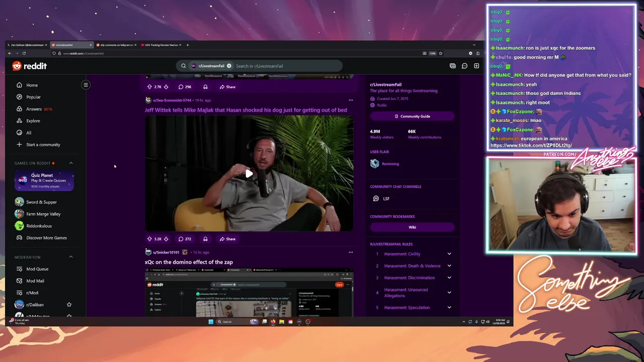Open u/Sea-Economist-5744 profile

172,100
